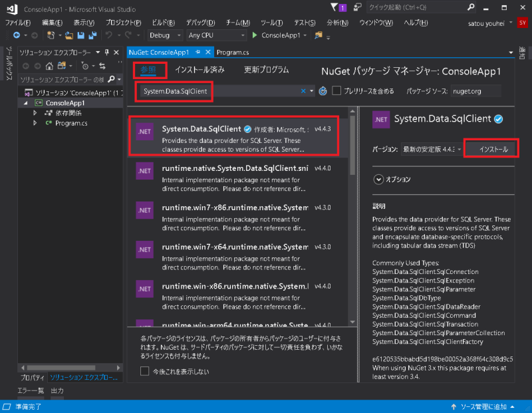Clear the NuGet search box text
The image size is (532, 413).
coord(303,91)
